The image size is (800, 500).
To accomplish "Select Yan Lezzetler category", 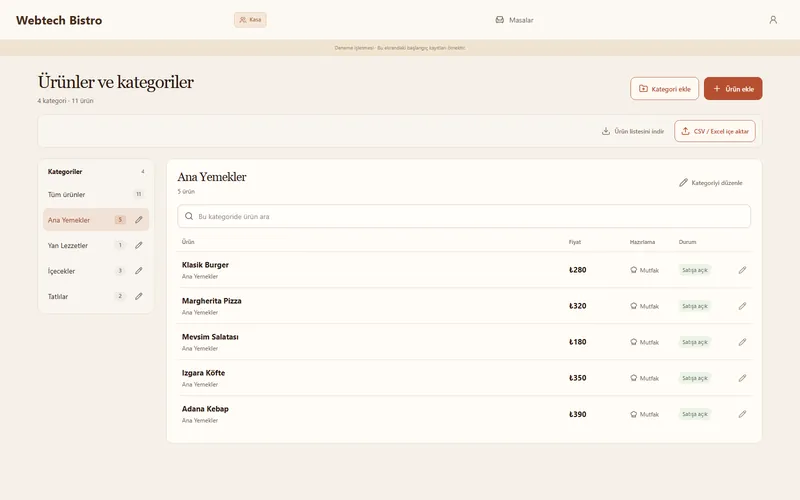I will tap(96, 245).
